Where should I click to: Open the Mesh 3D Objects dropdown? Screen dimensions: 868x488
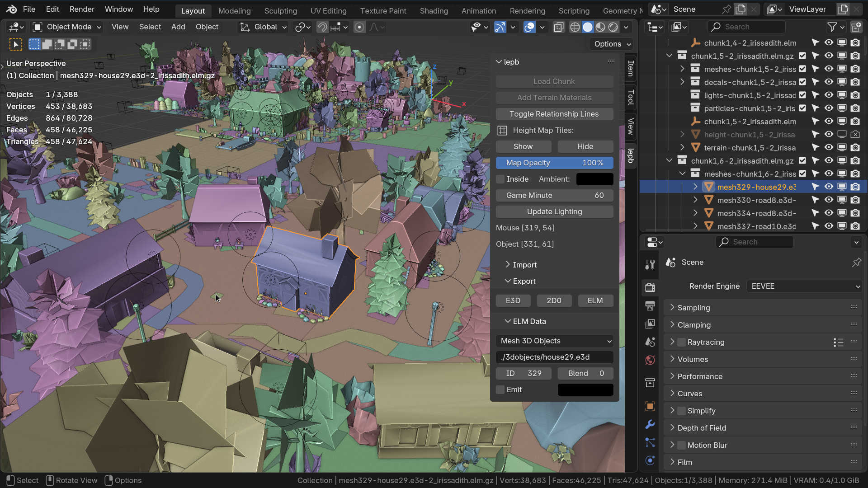pos(555,341)
